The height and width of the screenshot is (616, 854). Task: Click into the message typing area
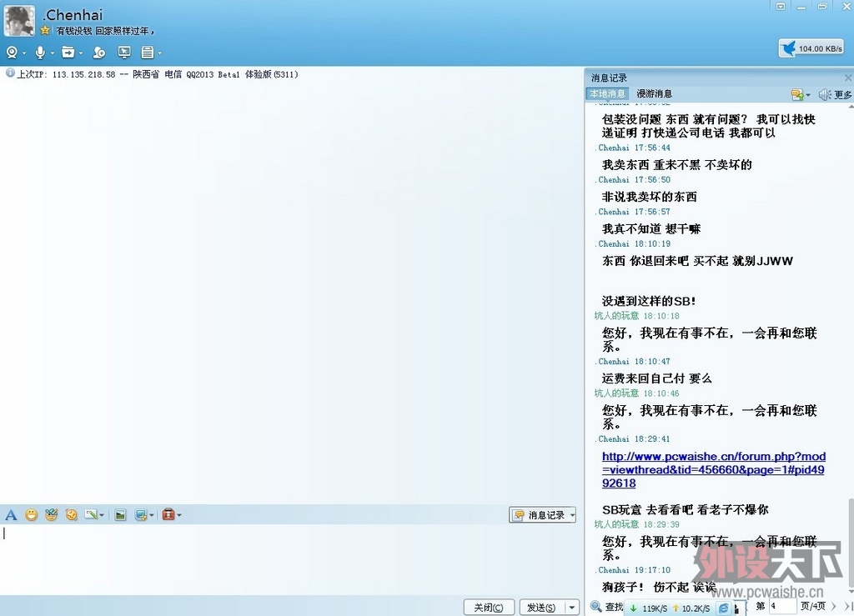291,559
